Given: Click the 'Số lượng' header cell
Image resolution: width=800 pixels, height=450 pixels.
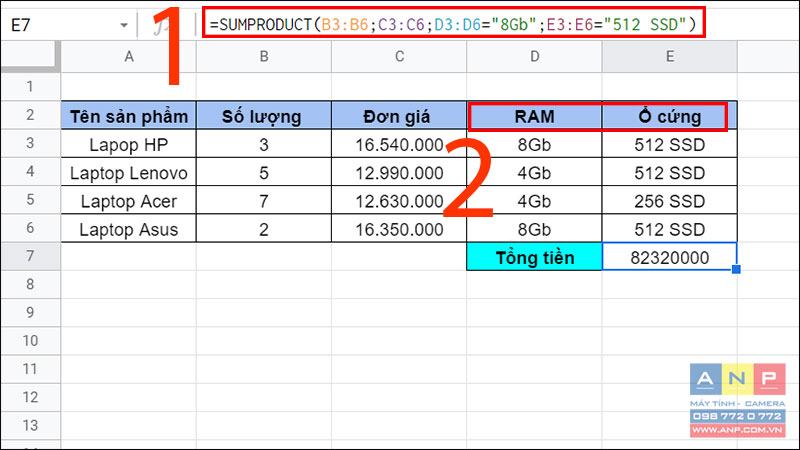Looking at the screenshot, I should pyautogui.click(x=264, y=115).
